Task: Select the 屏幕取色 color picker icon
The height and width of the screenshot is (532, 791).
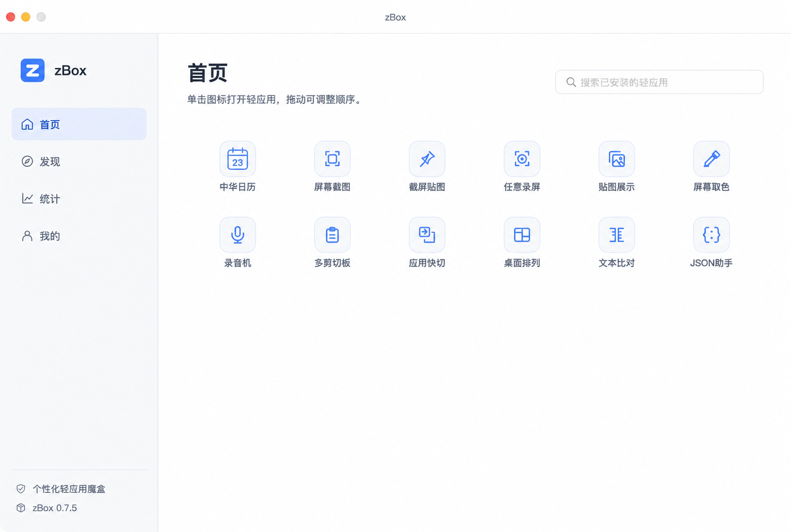Action: click(711, 159)
